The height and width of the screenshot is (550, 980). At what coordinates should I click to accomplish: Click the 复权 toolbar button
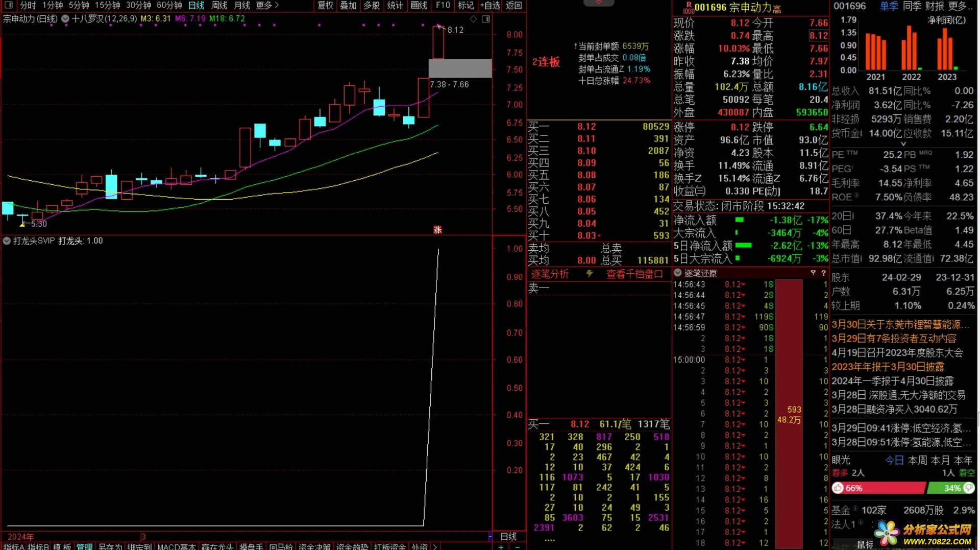click(325, 5)
